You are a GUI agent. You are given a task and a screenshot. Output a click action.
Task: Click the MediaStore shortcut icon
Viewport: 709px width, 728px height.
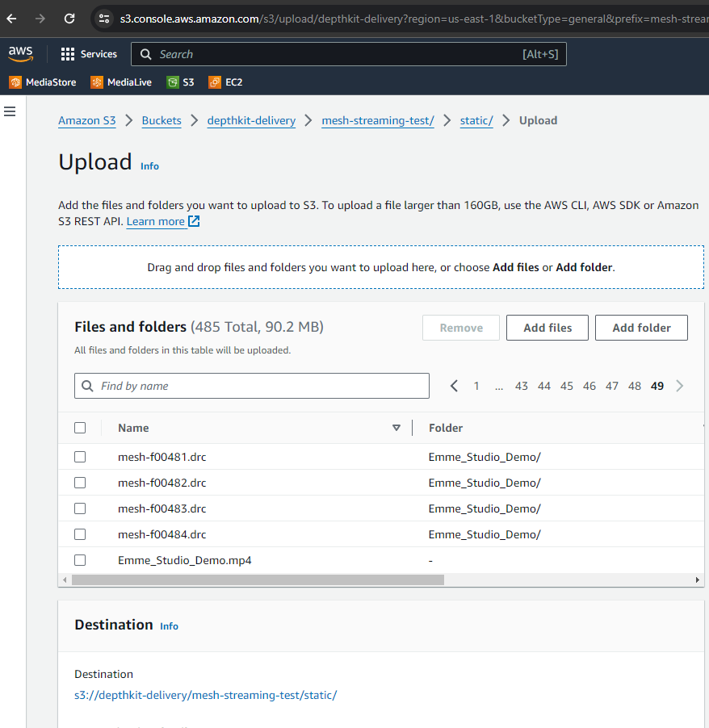click(15, 82)
